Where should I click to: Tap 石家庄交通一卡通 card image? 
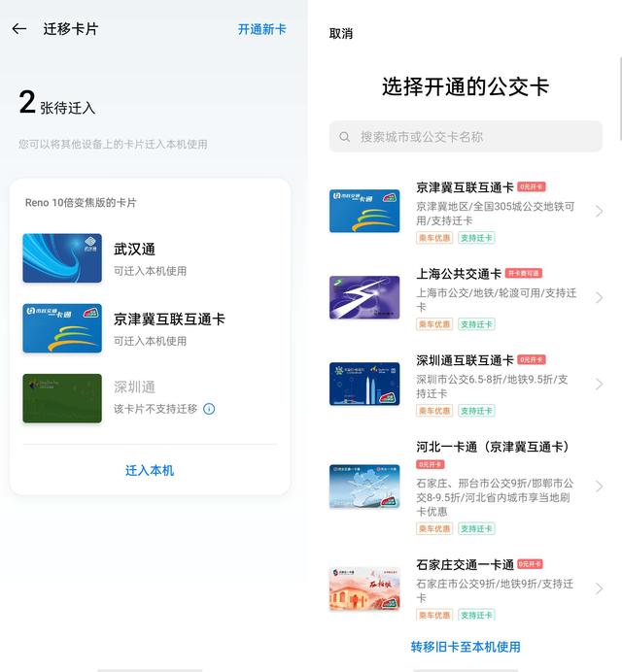point(364,588)
